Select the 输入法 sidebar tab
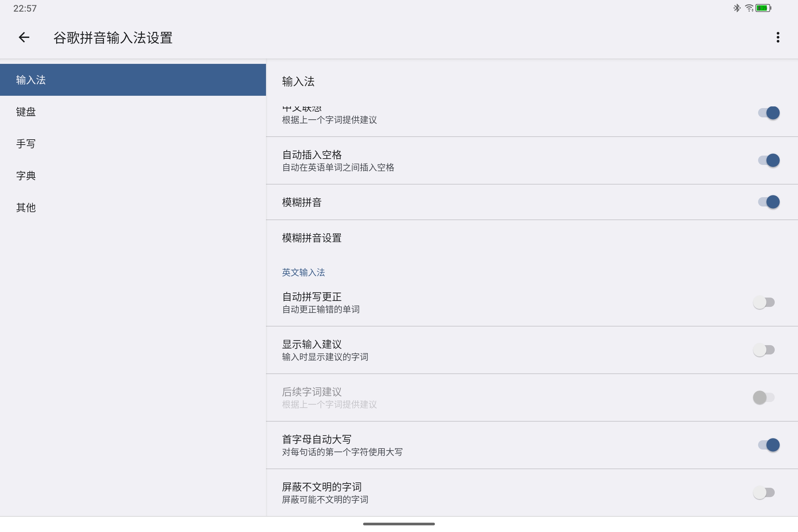 (x=133, y=80)
